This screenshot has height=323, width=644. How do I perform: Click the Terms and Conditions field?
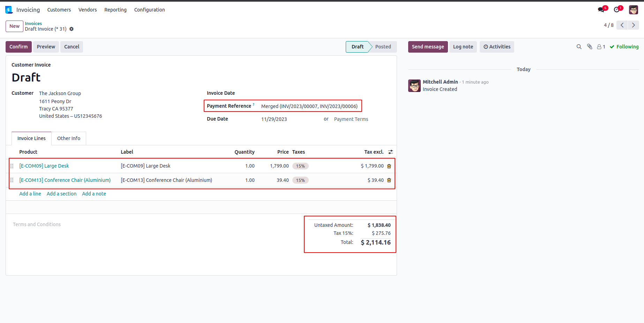click(x=37, y=224)
